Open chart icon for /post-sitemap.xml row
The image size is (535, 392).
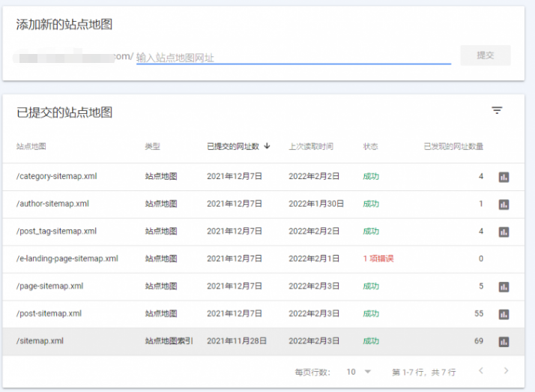click(x=504, y=314)
